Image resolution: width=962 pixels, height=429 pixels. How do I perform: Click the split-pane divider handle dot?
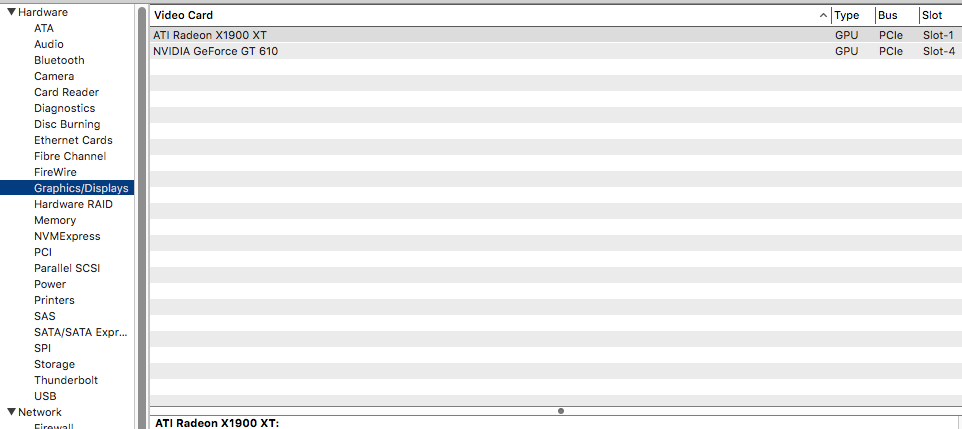tap(561, 411)
